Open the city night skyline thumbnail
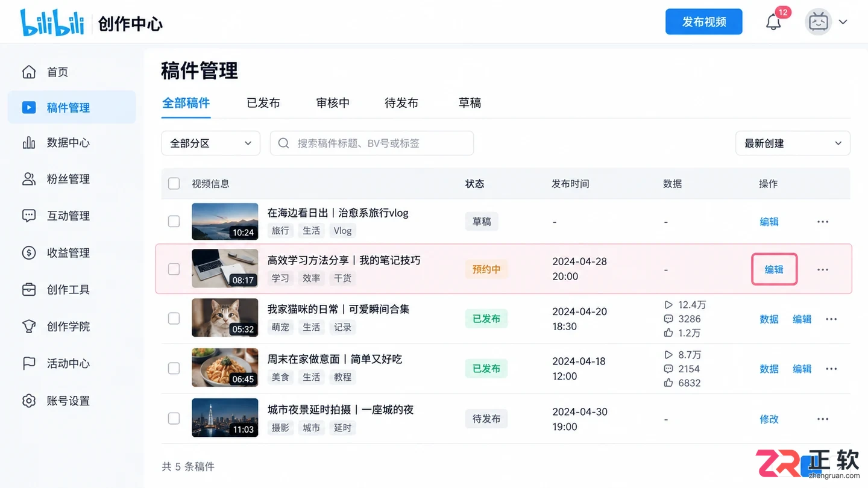868x488 pixels. click(x=225, y=418)
